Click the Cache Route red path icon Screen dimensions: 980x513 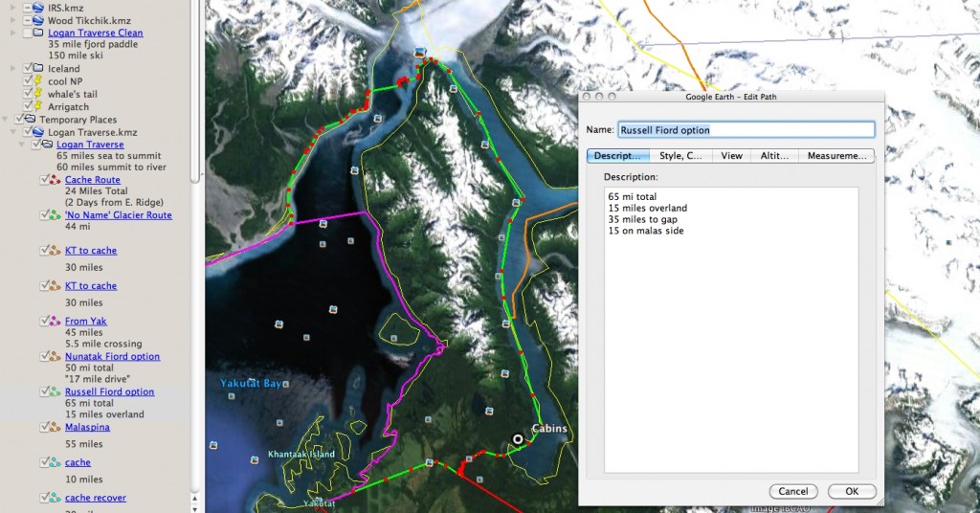56,180
